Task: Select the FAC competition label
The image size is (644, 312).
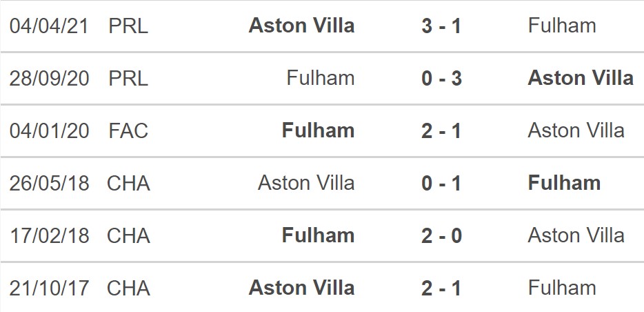Action: click(x=128, y=130)
